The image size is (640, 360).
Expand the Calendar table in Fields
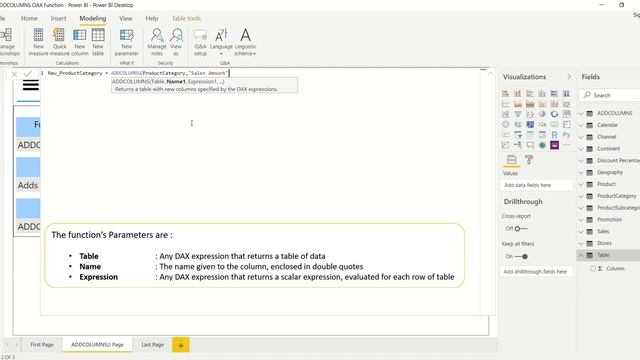pyautogui.click(x=581, y=125)
